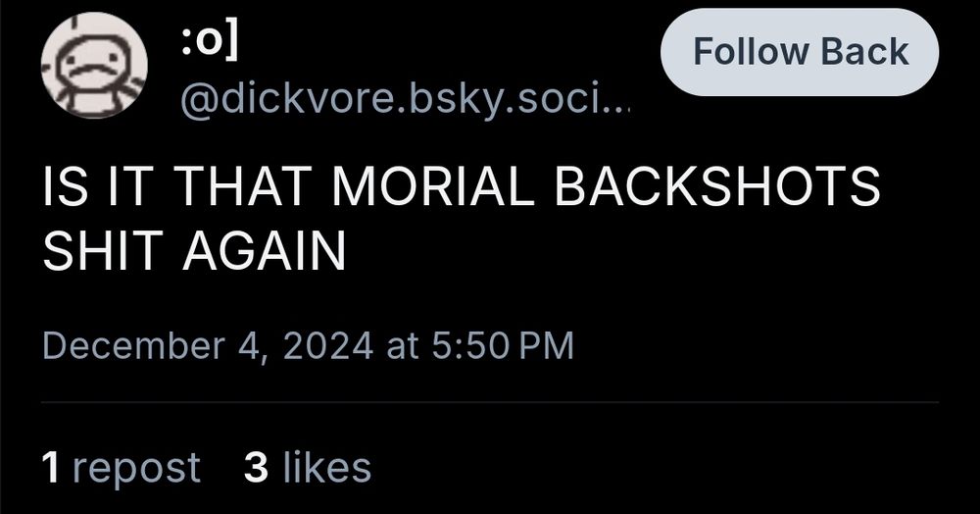Open the @dickvore.bsky.soci... handle link

point(406,98)
